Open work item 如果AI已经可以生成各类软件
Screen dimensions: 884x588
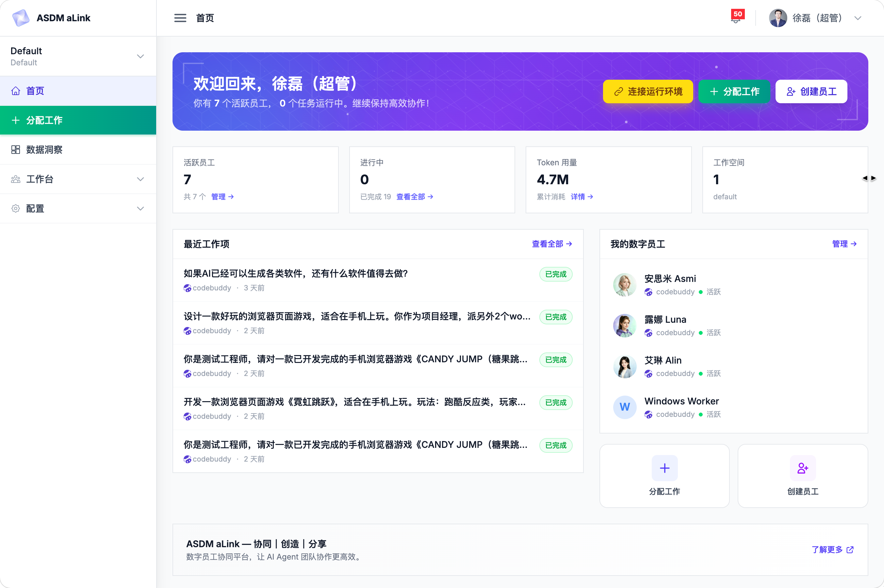[378, 280]
